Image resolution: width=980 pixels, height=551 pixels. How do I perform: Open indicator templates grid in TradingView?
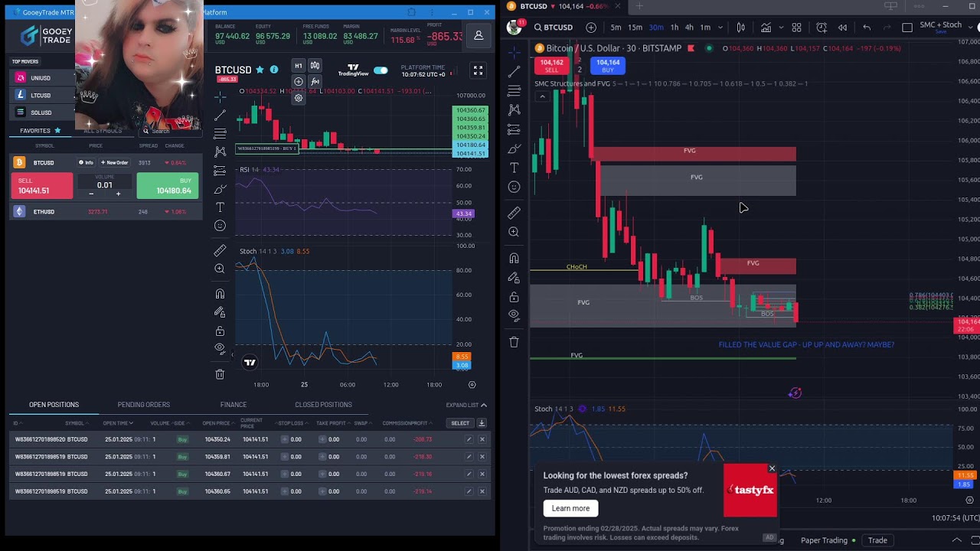point(796,28)
